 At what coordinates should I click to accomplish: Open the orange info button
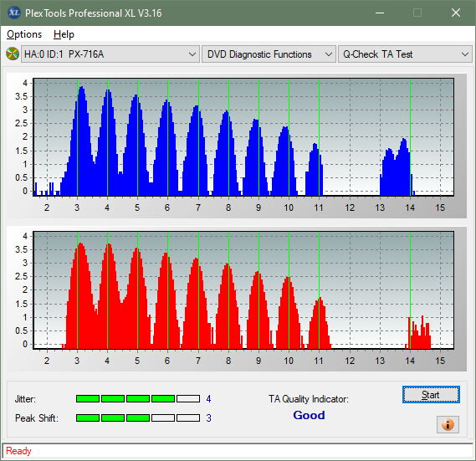(x=448, y=424)
